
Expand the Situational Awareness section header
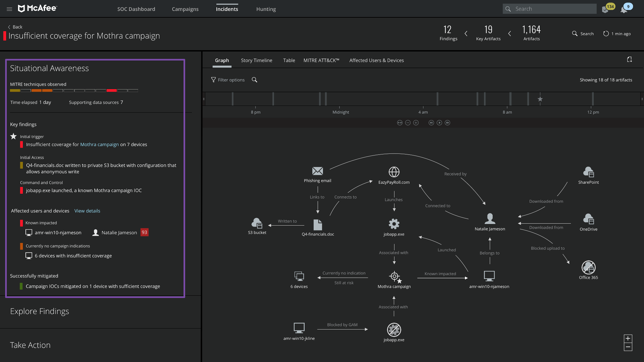tap(49, 68)
